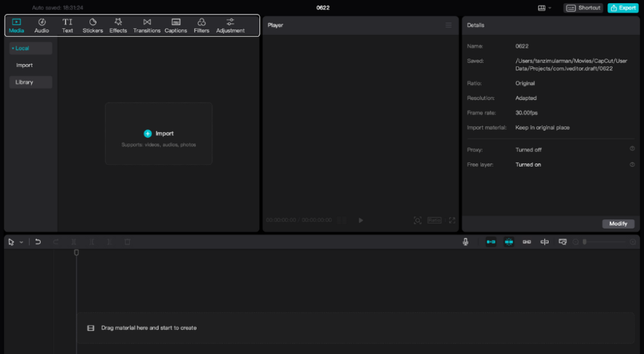Expand the selection cursor tool dropdown

(21, 242)
